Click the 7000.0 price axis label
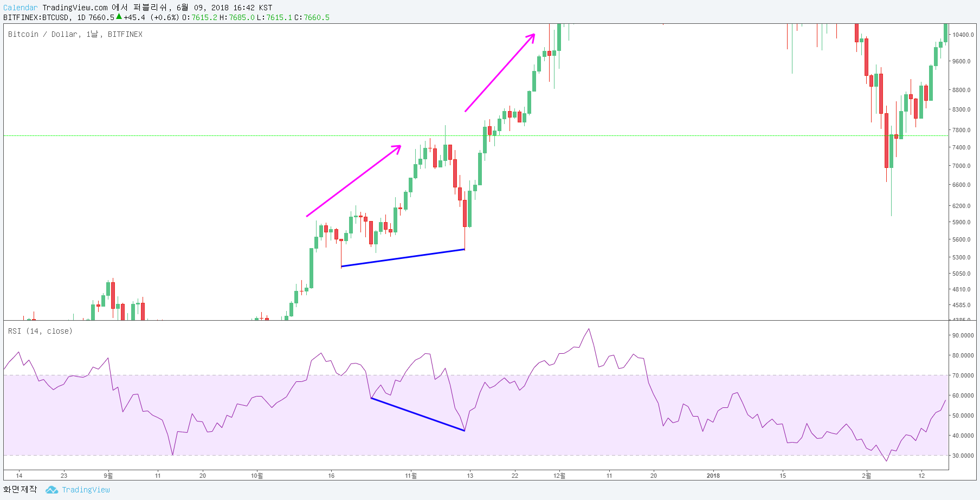The height and width of the screenshot is (500, 980). point(962,166)
